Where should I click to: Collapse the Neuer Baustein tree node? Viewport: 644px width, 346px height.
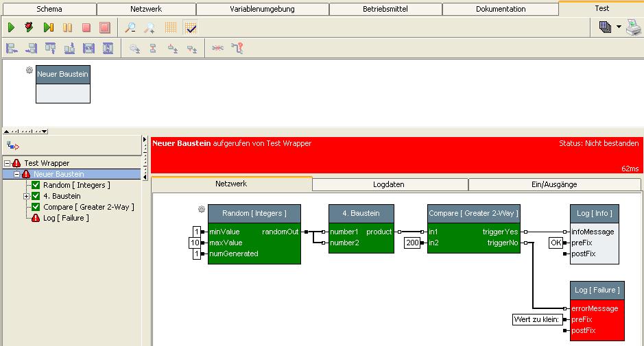tap(17, 174)
